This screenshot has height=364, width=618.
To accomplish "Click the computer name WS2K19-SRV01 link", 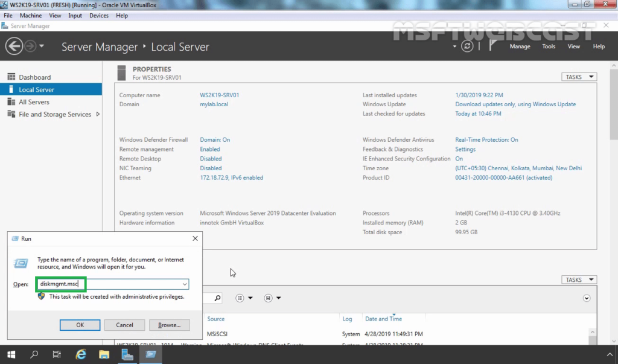I will (219, 95).
